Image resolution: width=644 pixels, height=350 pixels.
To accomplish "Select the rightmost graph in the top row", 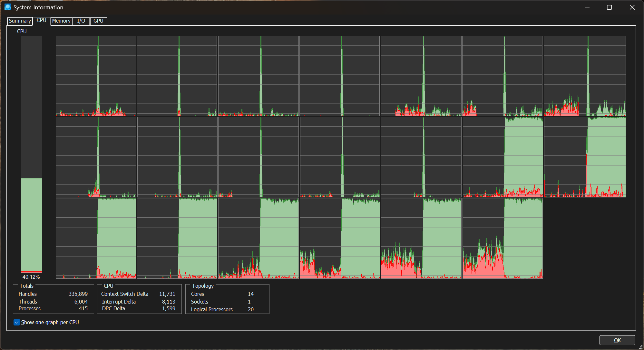I will coord(584,76).
